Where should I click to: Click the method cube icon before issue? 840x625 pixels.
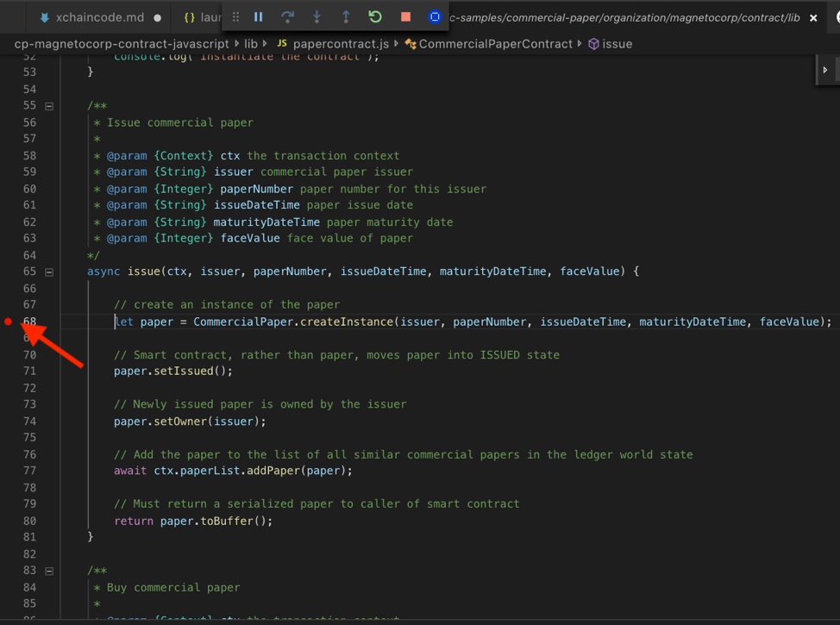coord(593,44)
